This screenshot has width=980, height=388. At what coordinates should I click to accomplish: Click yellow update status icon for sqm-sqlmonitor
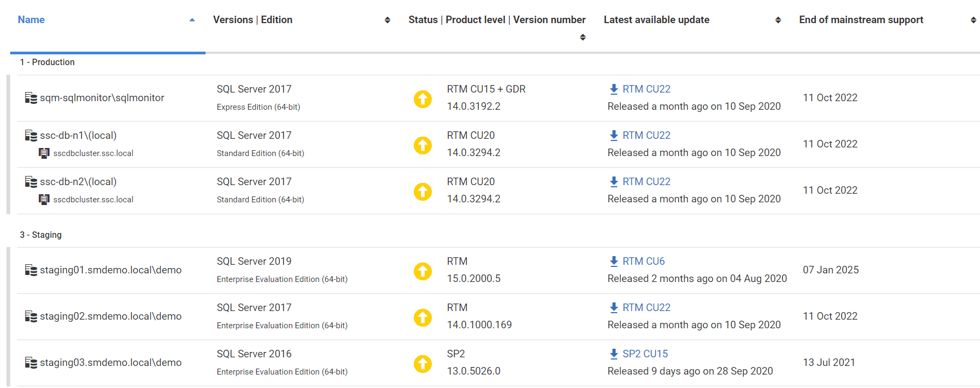pyautogui.click(x=422, y=99)
